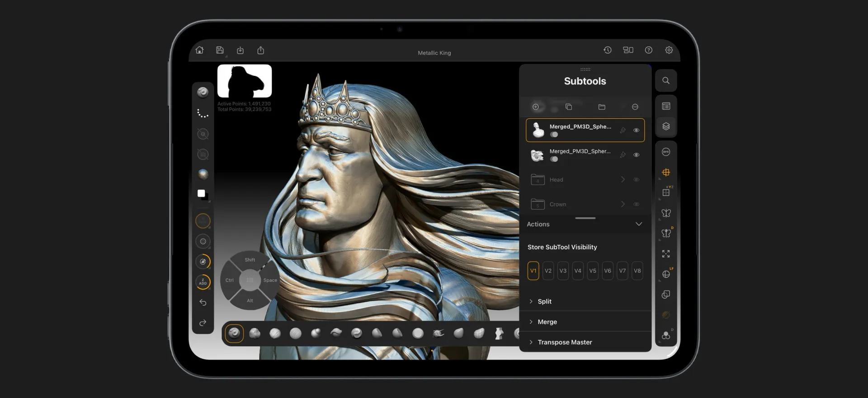Toggle visibility of Head folder
The width and height of the screenshot is (868, 398).
click(636, 180)
